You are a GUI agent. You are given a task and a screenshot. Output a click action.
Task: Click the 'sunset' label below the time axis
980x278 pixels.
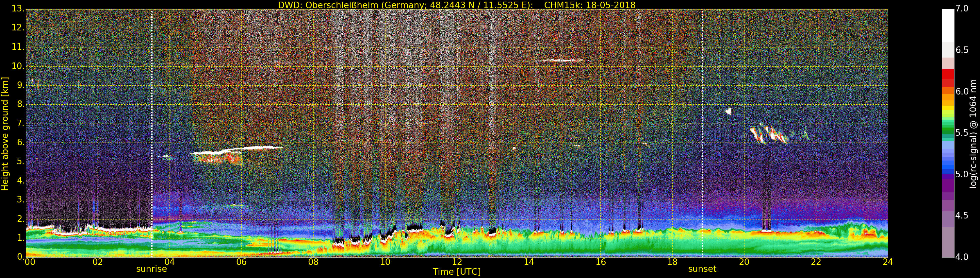coord(702,269)
